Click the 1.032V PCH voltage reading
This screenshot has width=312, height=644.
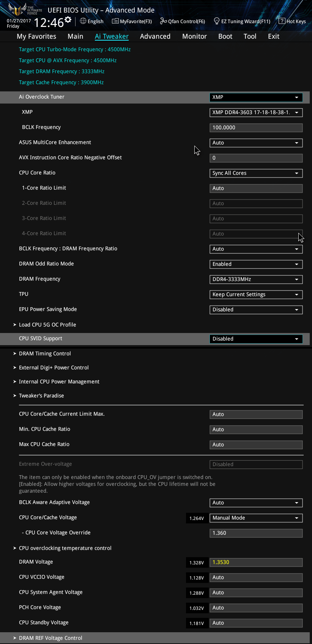(197, 608)
